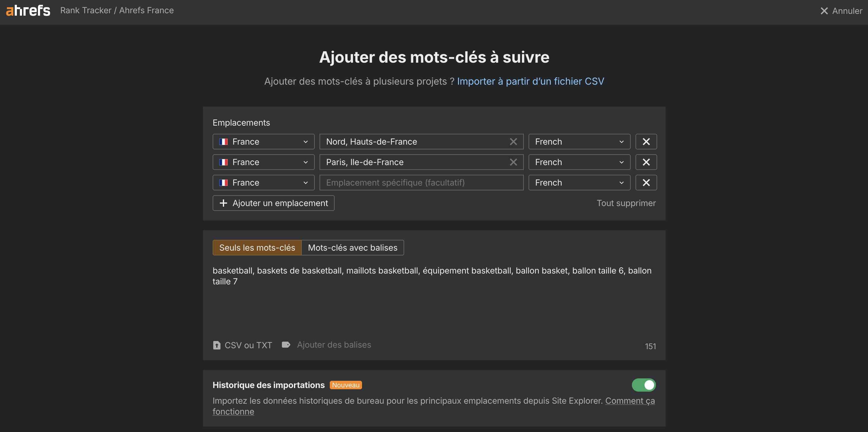Disable the Historique des importations toggle
The width and height of the screenshot is (868, 432).
644,385
